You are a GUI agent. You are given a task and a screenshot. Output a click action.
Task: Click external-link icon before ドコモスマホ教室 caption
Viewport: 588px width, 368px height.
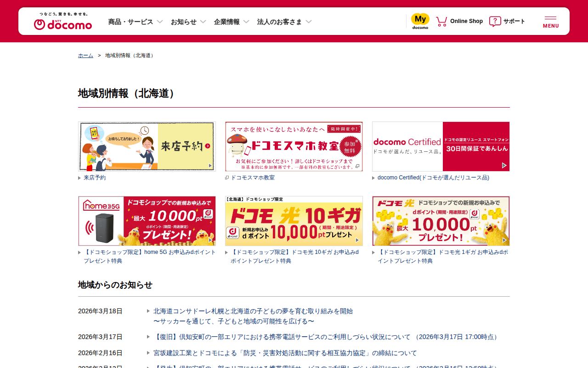click(227, 178)
